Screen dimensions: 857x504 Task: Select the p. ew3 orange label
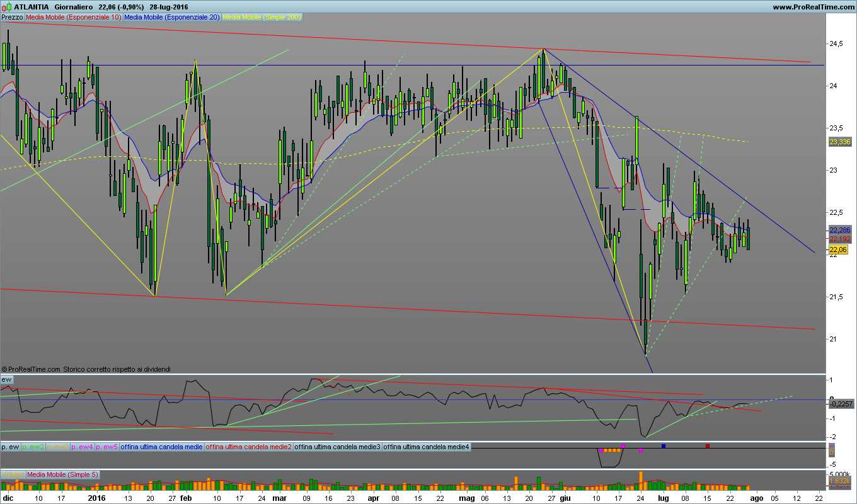coord(58,447)
